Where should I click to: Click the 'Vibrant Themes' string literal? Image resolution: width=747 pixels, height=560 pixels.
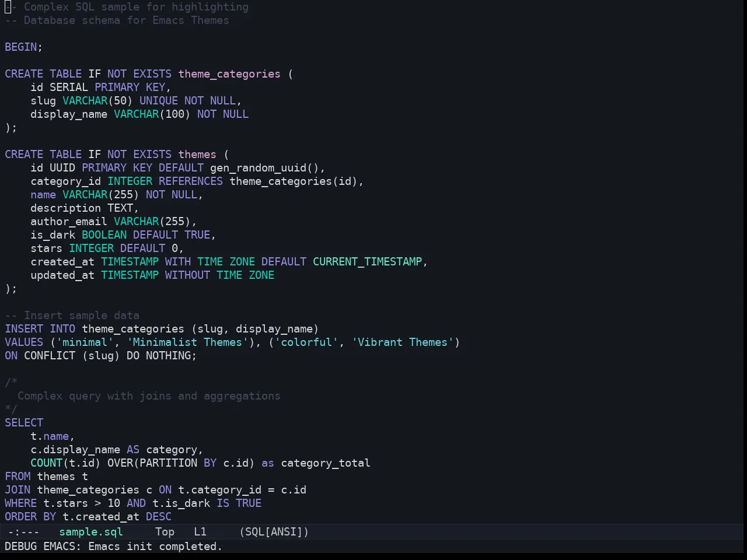tap(403, 342)
